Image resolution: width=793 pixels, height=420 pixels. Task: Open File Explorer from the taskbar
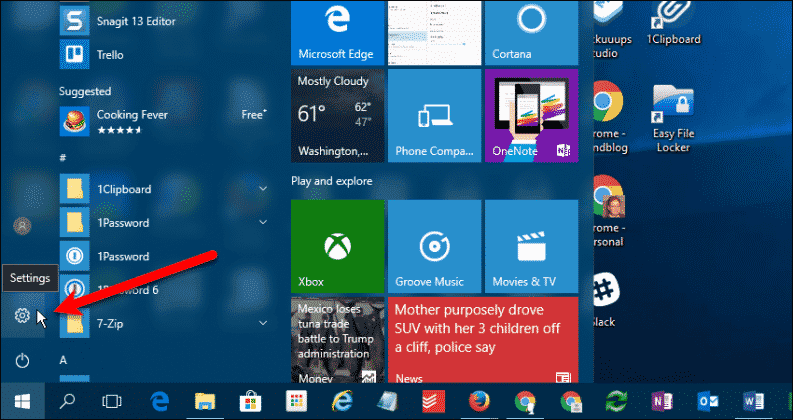click(205, 402)
